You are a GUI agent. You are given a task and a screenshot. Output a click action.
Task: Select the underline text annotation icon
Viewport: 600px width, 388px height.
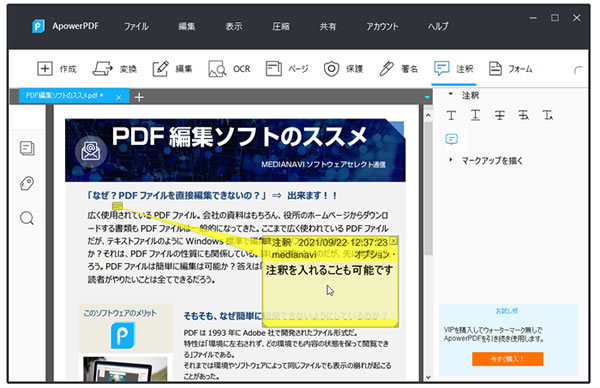[475, 115]
